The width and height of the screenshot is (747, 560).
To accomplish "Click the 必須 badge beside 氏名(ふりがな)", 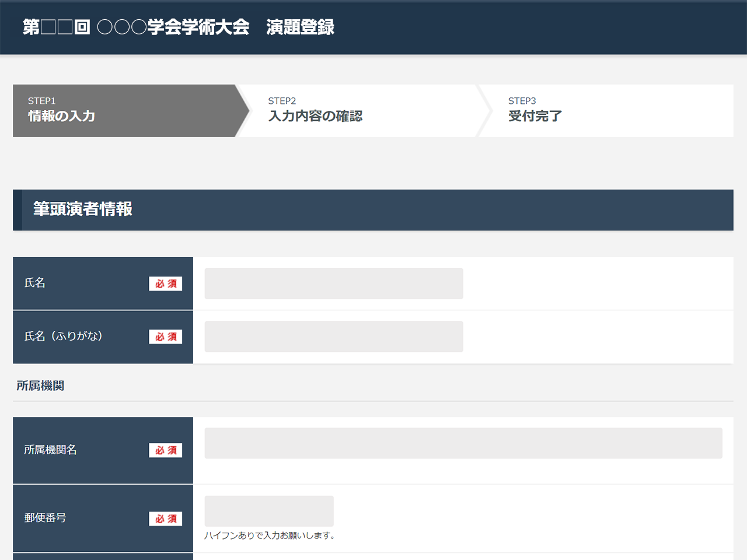I will coord(166,337).
